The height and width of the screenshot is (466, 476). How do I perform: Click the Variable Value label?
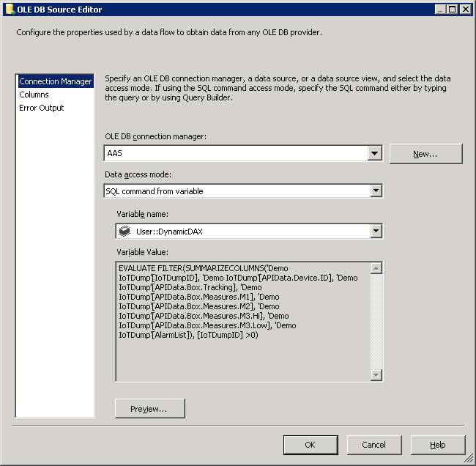(x=143, y=252)
